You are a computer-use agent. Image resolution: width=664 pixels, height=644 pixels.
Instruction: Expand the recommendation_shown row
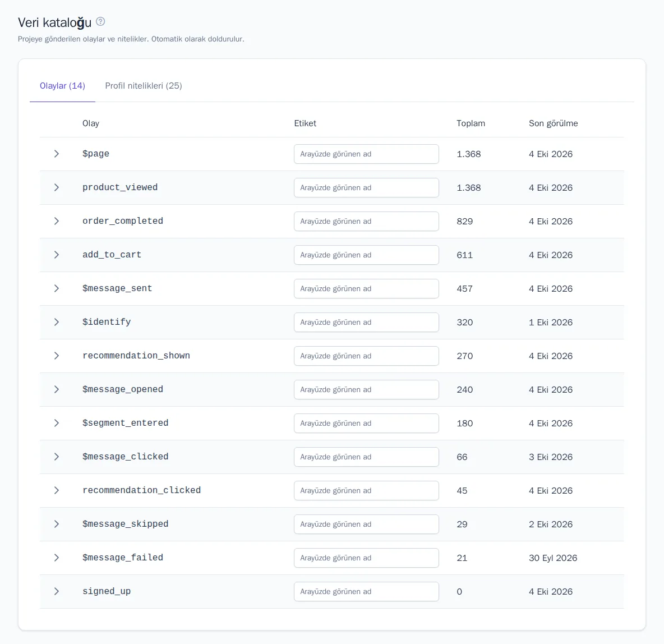coord(56,356)
